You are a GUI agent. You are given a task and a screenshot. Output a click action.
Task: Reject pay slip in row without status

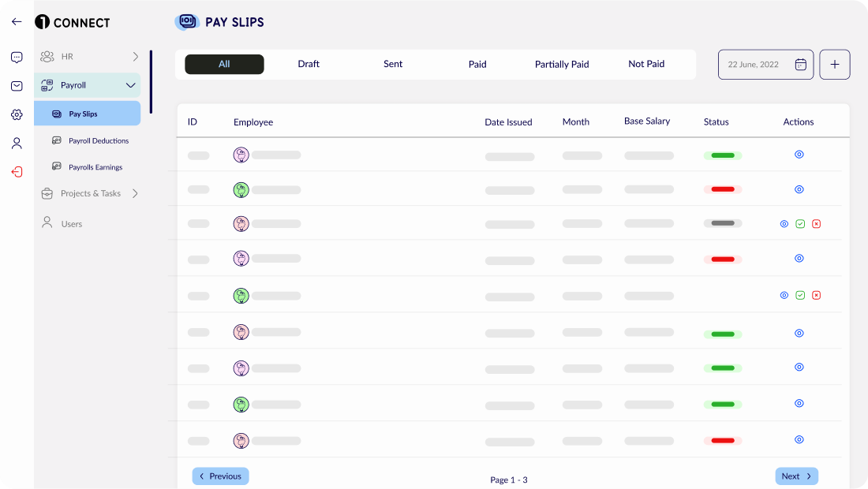816,296
